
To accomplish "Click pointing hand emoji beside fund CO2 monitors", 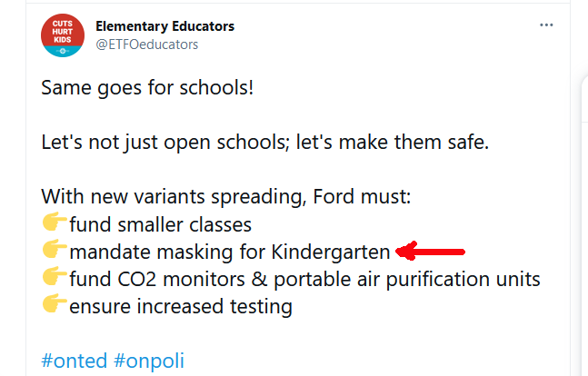I will (x=55, y=276).
